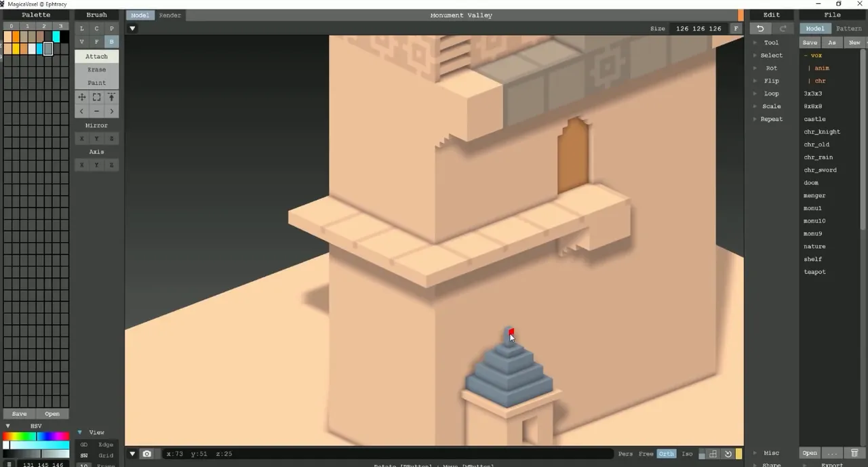The image size is (868, 467).
Task: Select the B box brush mode
Action: point(111,42)
